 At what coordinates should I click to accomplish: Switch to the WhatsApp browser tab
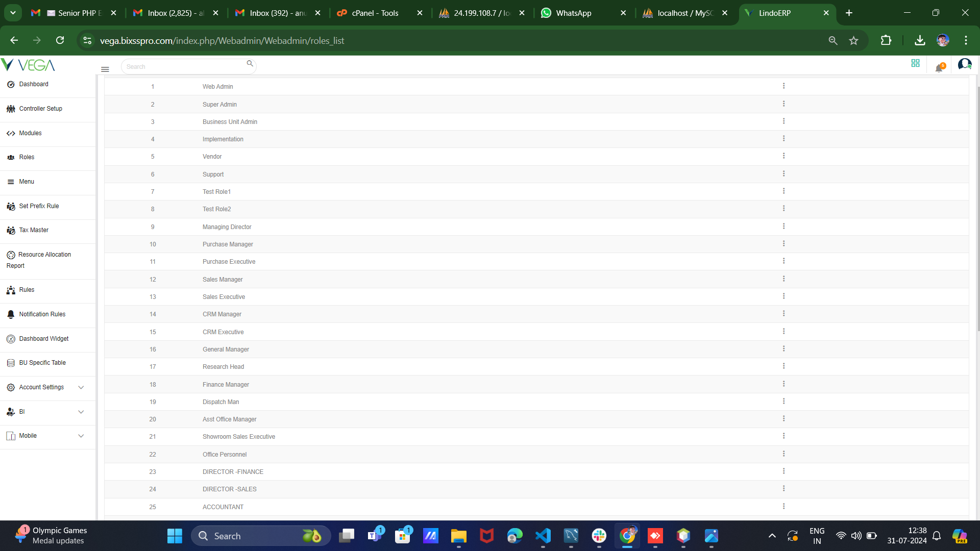pyautogui.click(x=573, y=13)
